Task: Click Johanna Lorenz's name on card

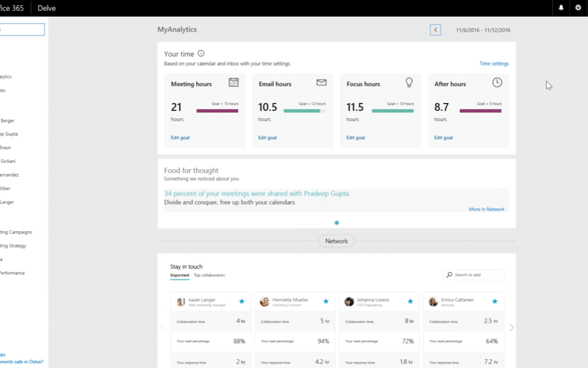Action: pos(373,300)
